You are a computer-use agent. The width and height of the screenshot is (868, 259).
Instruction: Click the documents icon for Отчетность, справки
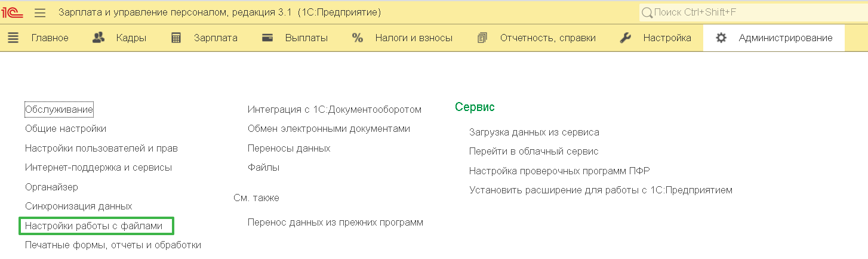(482, 38)
